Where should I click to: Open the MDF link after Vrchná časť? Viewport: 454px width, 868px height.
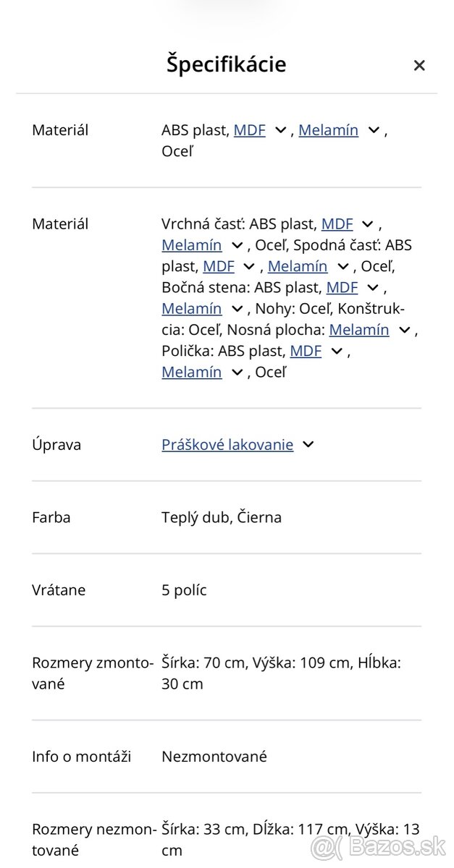point(337,224)
